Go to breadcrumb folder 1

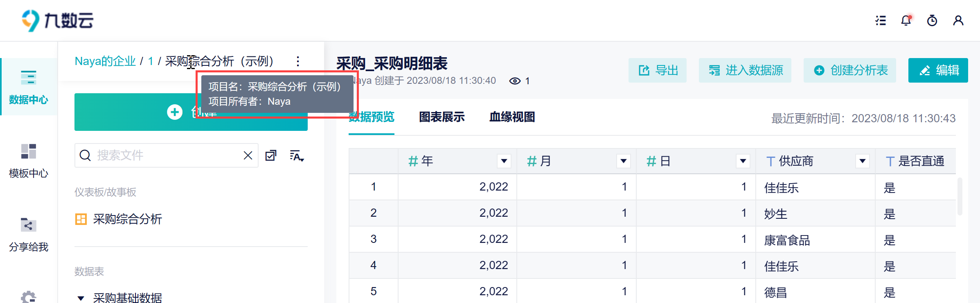point(151,61)
